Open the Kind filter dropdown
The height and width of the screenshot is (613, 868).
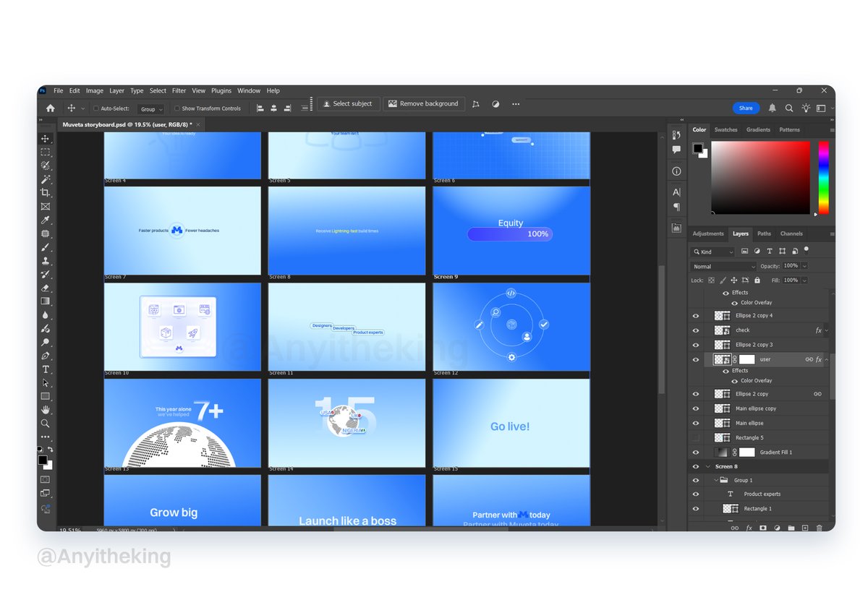(713, 252)
